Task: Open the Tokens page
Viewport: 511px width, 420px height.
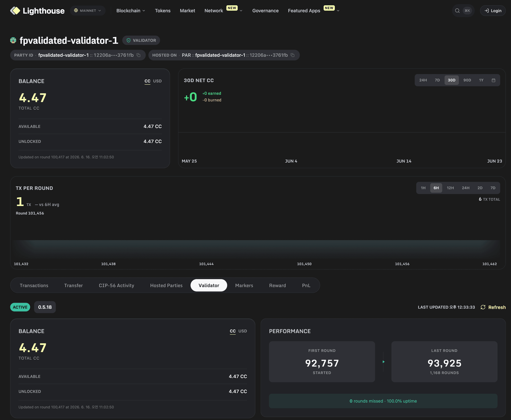Action: [x=163, y=11]
